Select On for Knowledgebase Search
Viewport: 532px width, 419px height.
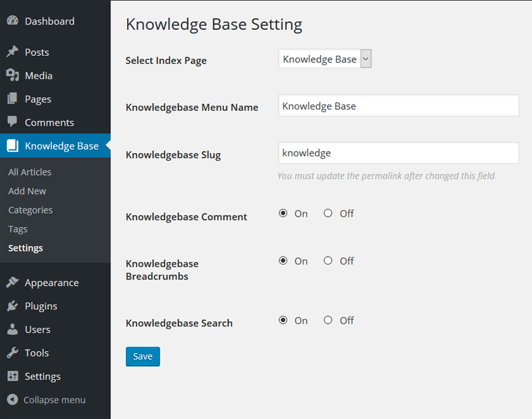pos(283,320)
